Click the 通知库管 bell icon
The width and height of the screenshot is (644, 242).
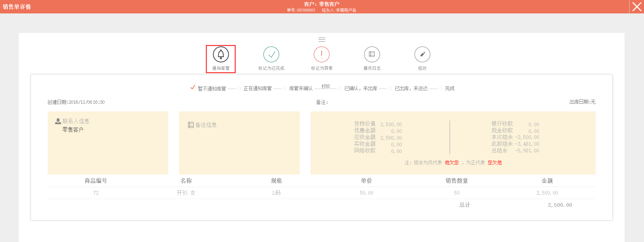point(221,54)
